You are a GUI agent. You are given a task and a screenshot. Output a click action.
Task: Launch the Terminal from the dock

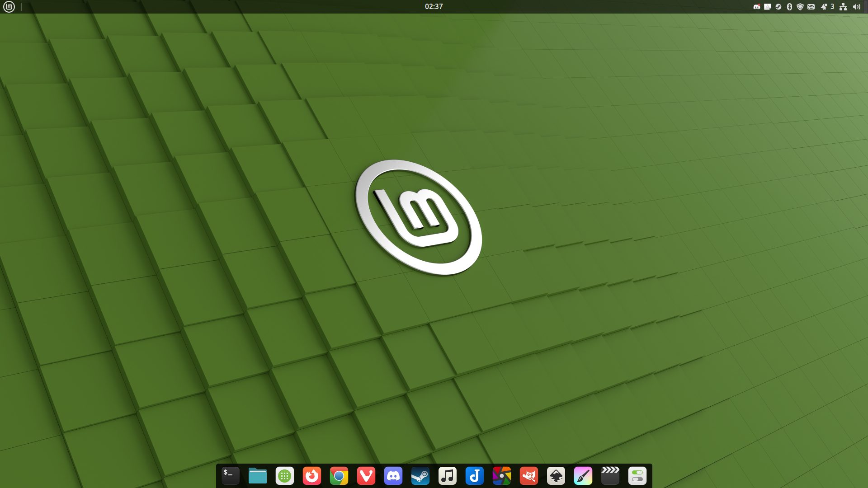point(230,476)
